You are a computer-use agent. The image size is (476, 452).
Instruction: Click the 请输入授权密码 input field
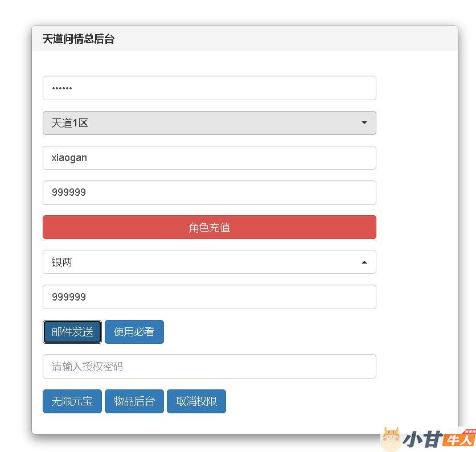209,367
